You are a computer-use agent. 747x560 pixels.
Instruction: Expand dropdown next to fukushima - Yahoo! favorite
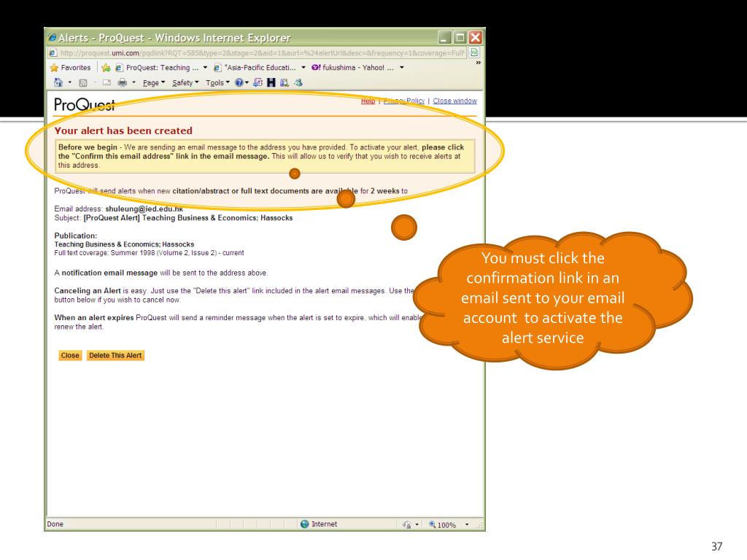[x=402, y=68]
